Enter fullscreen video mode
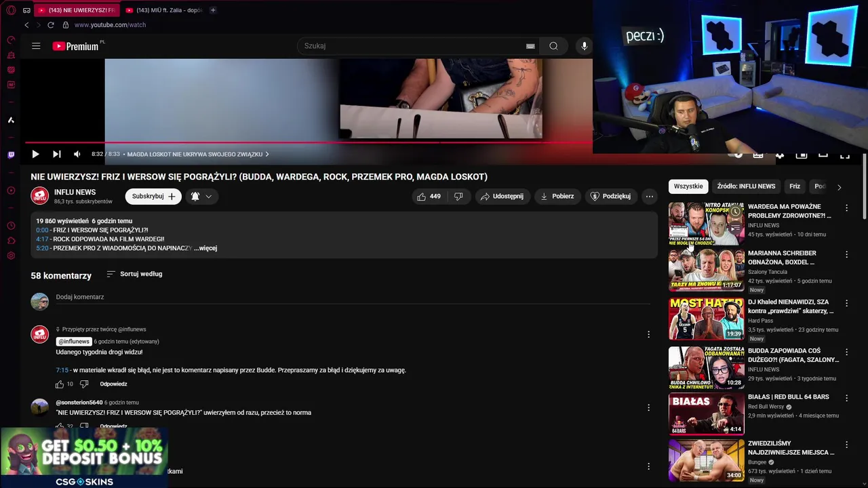This screenshot has width=868, height=488. (x=845, y=155)
